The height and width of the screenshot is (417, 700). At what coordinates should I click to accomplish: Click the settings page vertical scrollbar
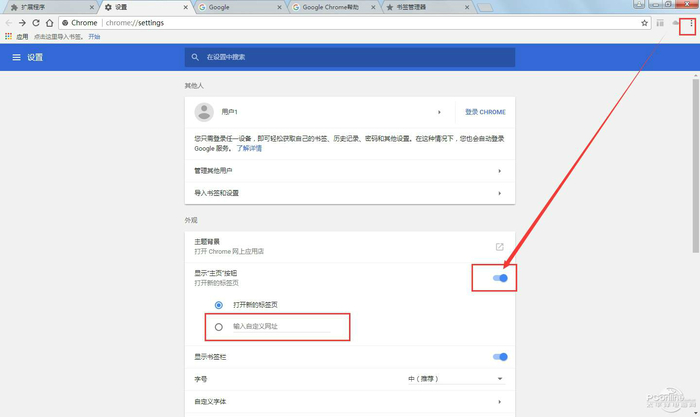pos(696,165)
